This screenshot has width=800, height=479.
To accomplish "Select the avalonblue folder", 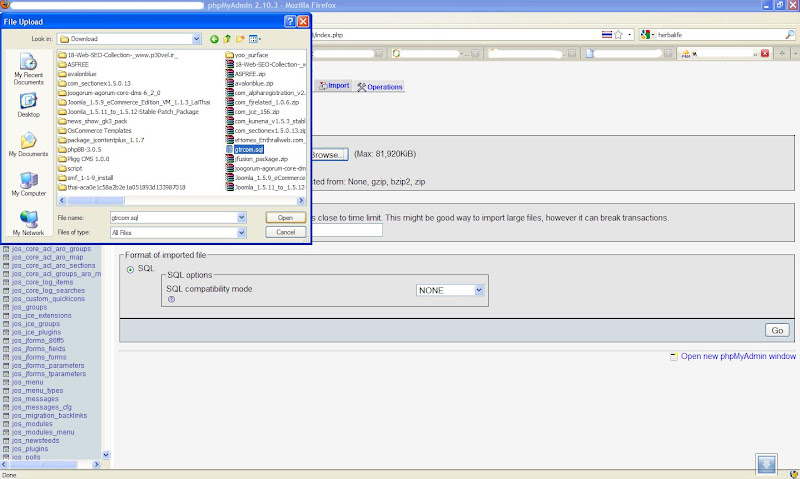I will point(77,74).
